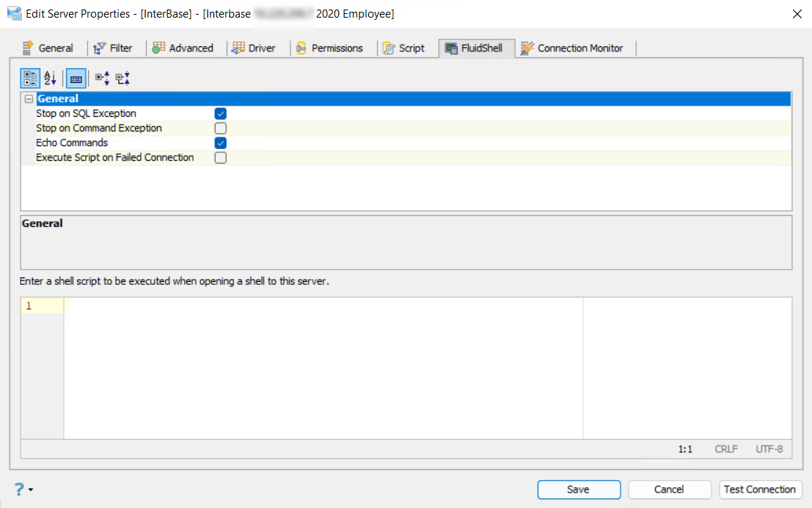Click the Categorized view toolbar icon
This screenshot has width=812, height=508.
30,78
